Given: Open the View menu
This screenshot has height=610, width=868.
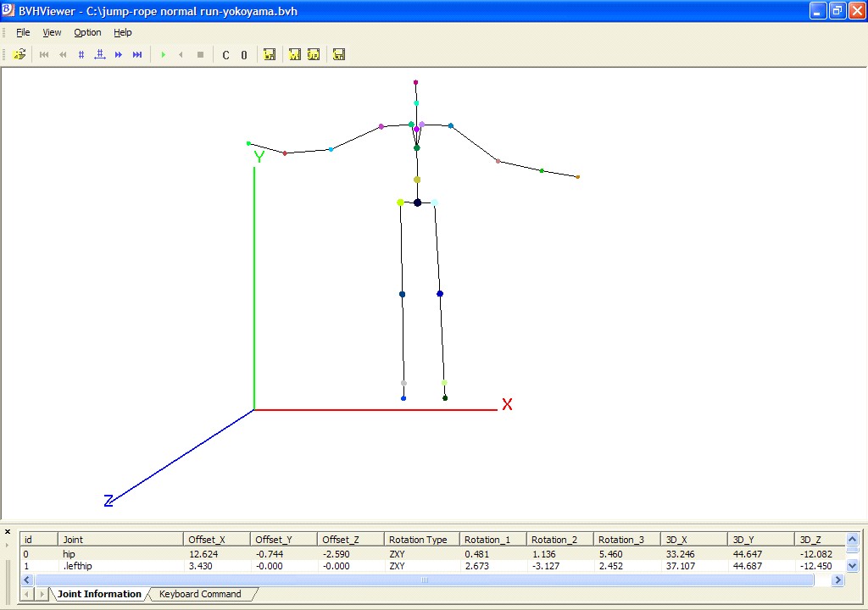Looking at the screenshot, I should point(53,32).
